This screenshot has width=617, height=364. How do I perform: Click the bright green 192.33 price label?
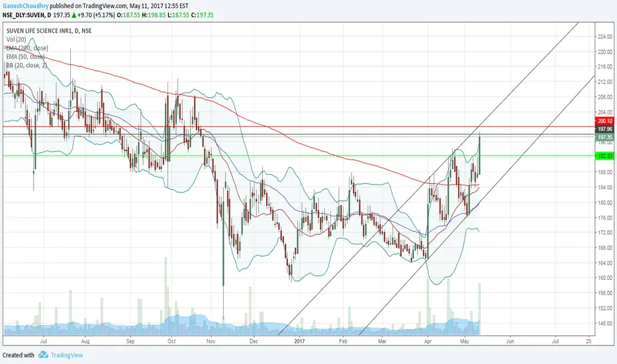605,156
